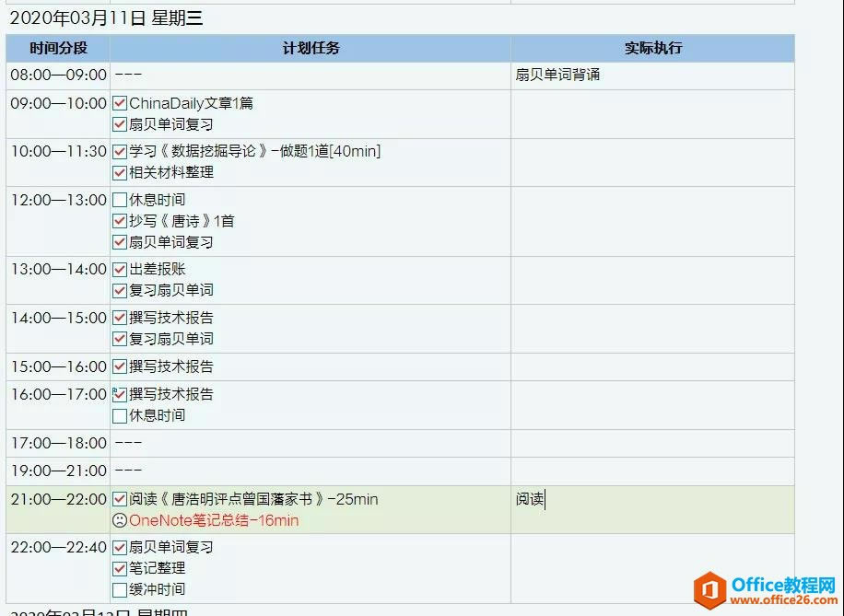
Task: Toggle the 相关材料整理 checkbox
Action: [118, 171]
